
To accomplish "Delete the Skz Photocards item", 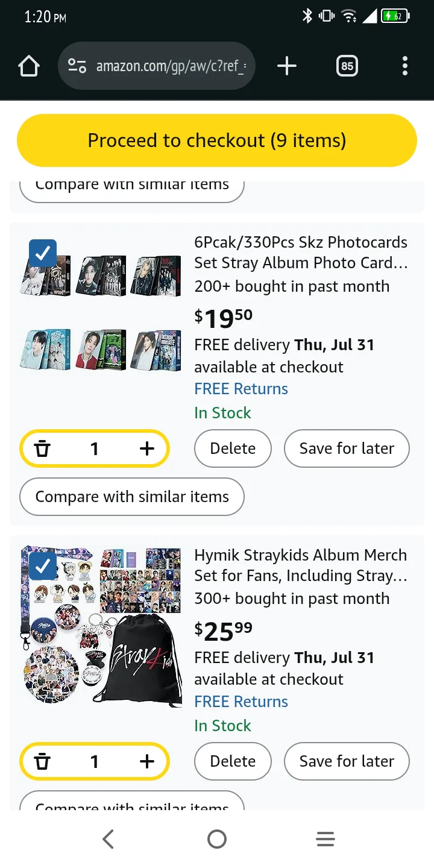I will (233, 448).
